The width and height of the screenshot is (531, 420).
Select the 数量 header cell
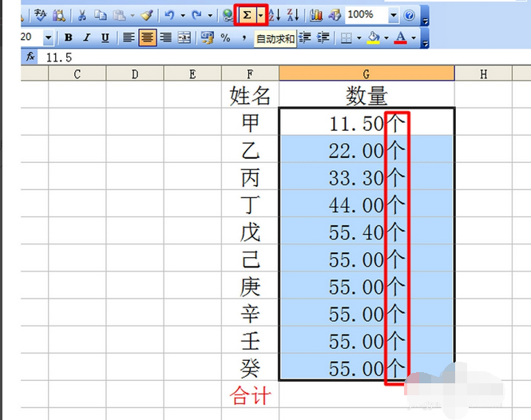tap(367, 94)
